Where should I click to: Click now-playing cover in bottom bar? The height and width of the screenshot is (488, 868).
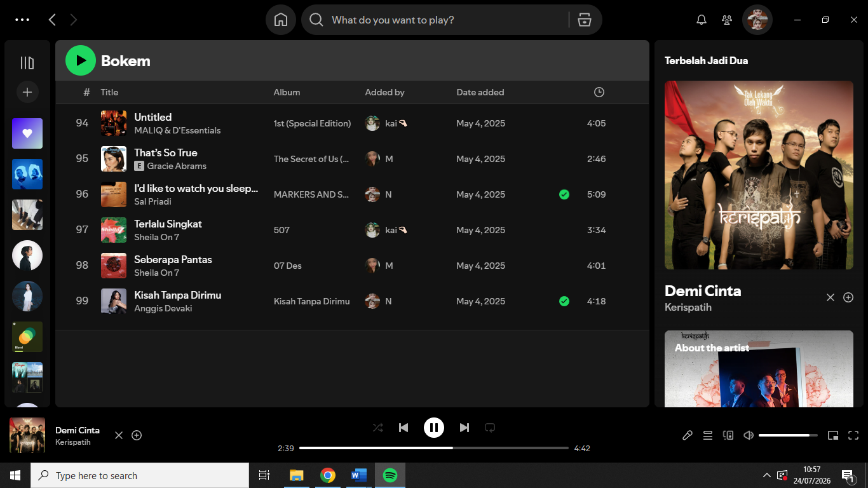(x=27, y=435)
